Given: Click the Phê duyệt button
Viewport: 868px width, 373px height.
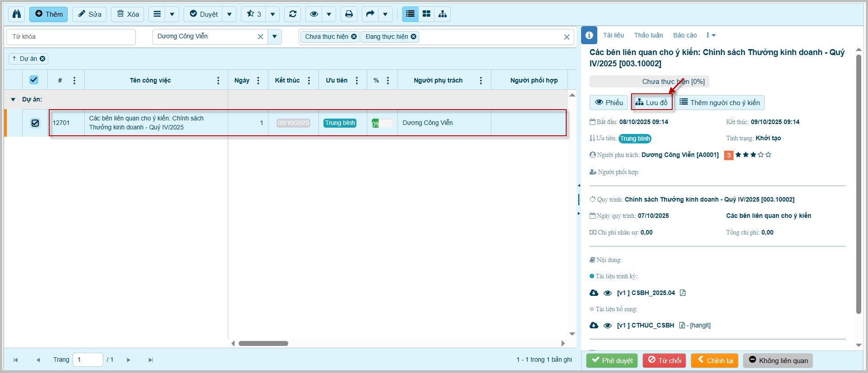Looking at the screenshot, I should [612, 360].
